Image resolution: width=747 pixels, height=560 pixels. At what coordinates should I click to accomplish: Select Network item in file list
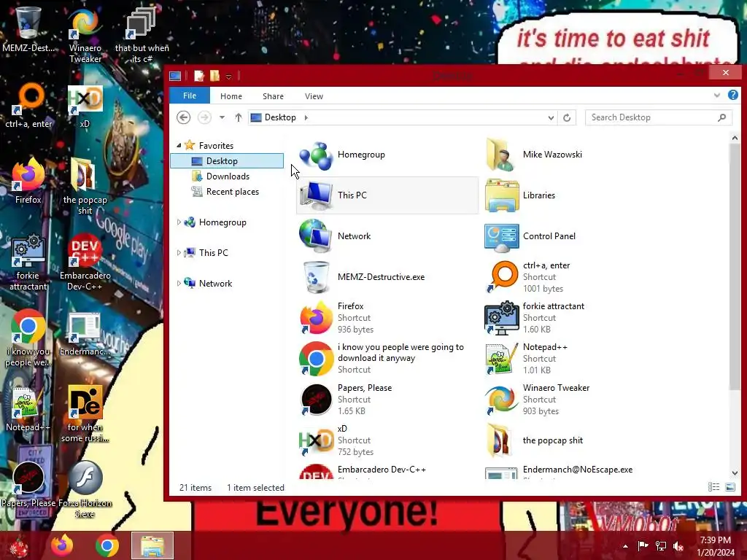[x=387, y=236]
